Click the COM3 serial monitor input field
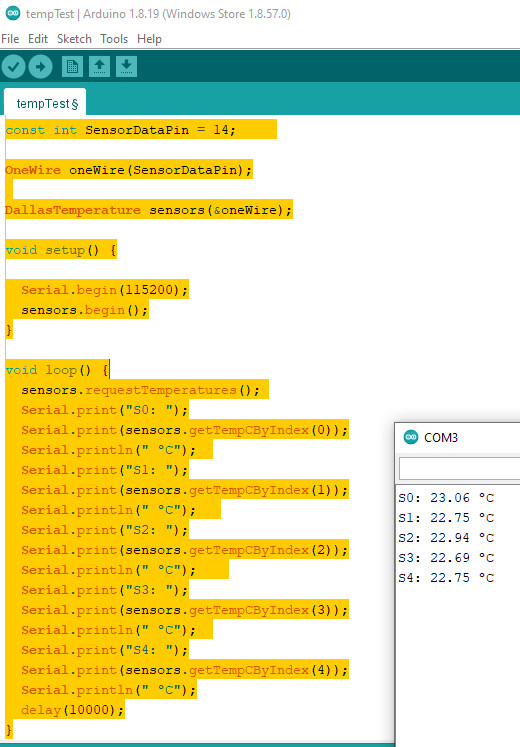Viewport: 520px width, 747px height. pos(459,468)
